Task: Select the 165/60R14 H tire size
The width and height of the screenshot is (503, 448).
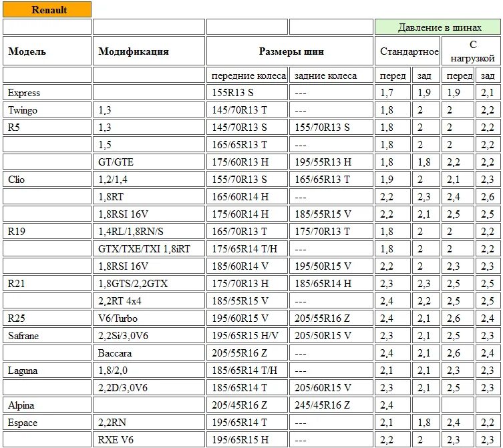Action: point(247,196)
